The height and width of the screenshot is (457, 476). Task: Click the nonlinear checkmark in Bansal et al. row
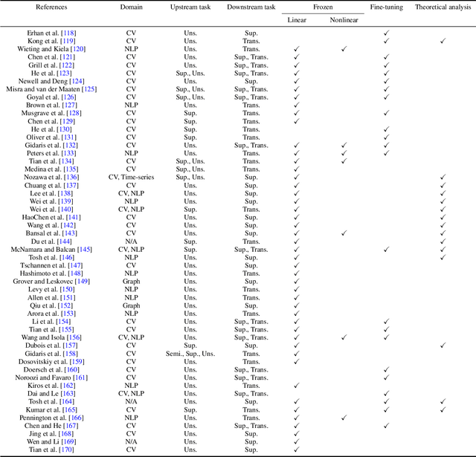(344, 233)
